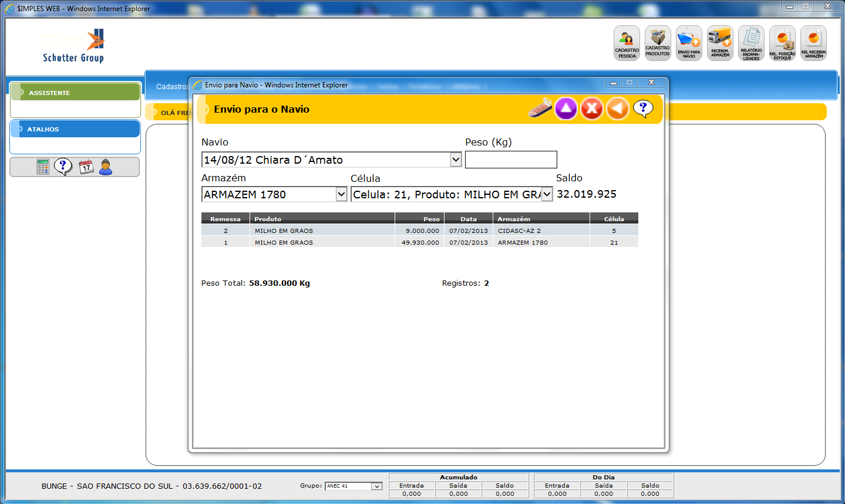The image size is (845, 504).
Task: Click the help bubble in dialog header
Action: pos(643,109)
